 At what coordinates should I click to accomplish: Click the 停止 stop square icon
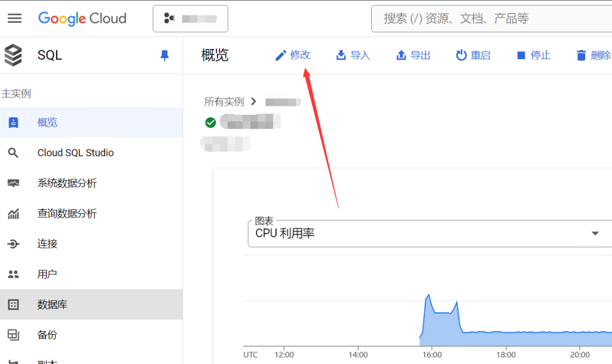[521, 56]
